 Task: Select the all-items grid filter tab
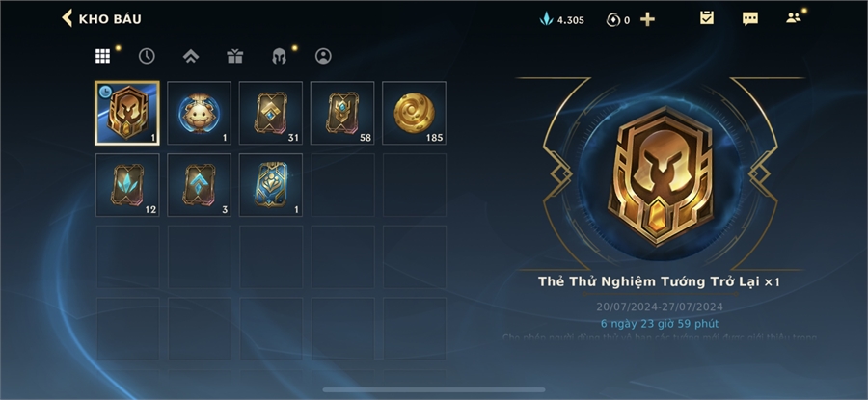pyautogui.click(x=102, y=56)
